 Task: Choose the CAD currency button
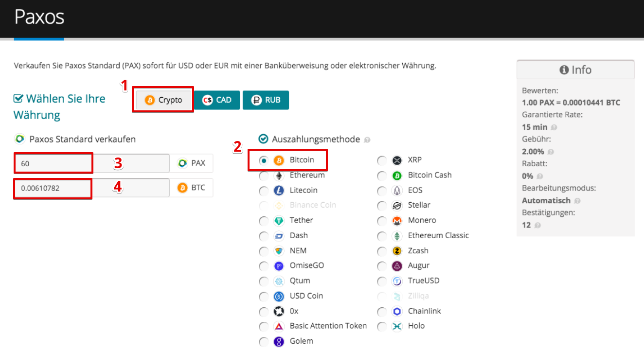point(217,100)
